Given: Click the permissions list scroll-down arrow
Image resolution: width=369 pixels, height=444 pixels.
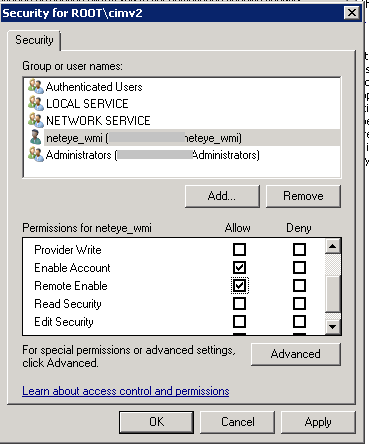Looking at the screenshot, I should point(332,327).
